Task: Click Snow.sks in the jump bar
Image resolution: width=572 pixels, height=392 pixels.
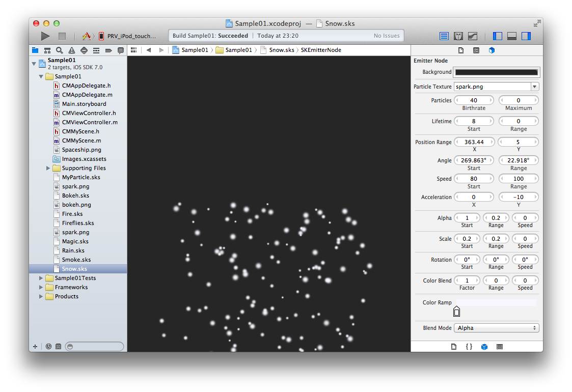Action: [x=277, y=50]
